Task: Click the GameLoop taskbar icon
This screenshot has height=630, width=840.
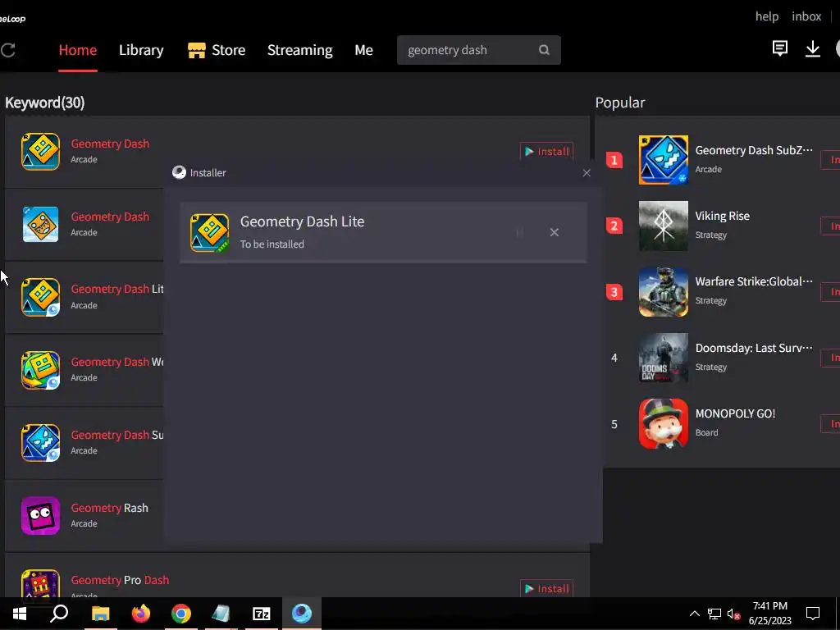Action: tap(302, 614)
